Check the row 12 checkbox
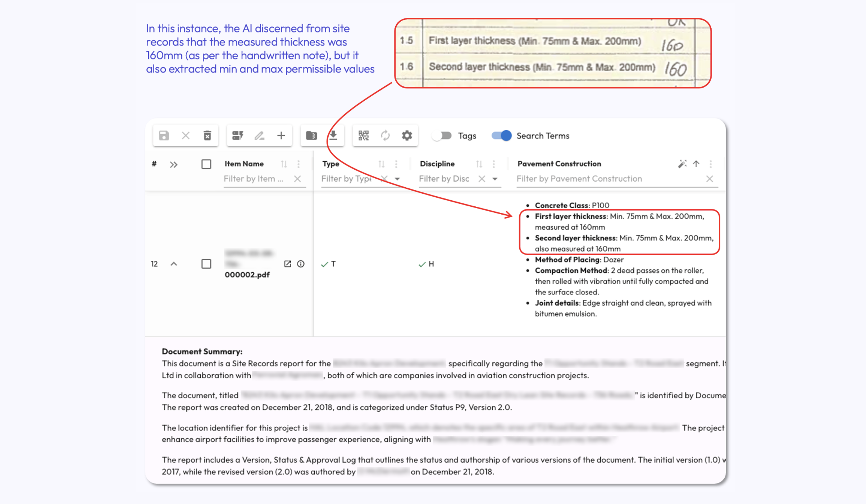 (206, 264)
